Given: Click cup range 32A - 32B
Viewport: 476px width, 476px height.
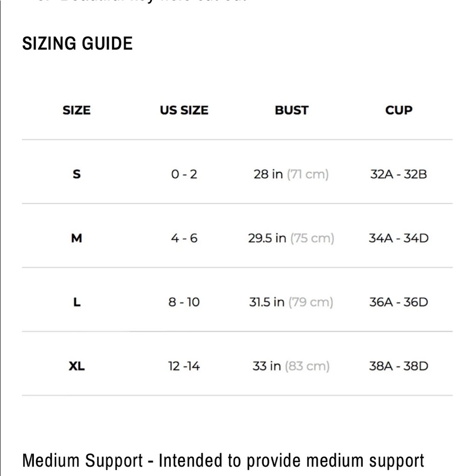Looking at the screenshot, I should click(x=398, y=174).
